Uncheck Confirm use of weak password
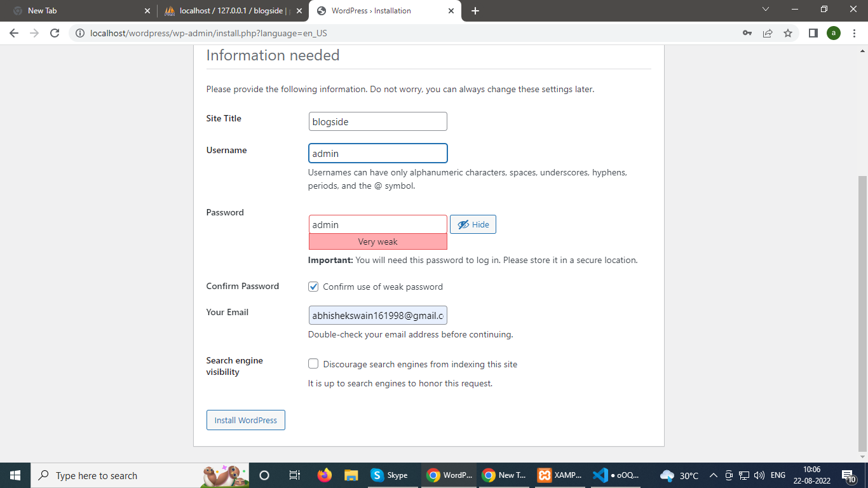Viewport: 868px width, 488px height. (313, 287)
